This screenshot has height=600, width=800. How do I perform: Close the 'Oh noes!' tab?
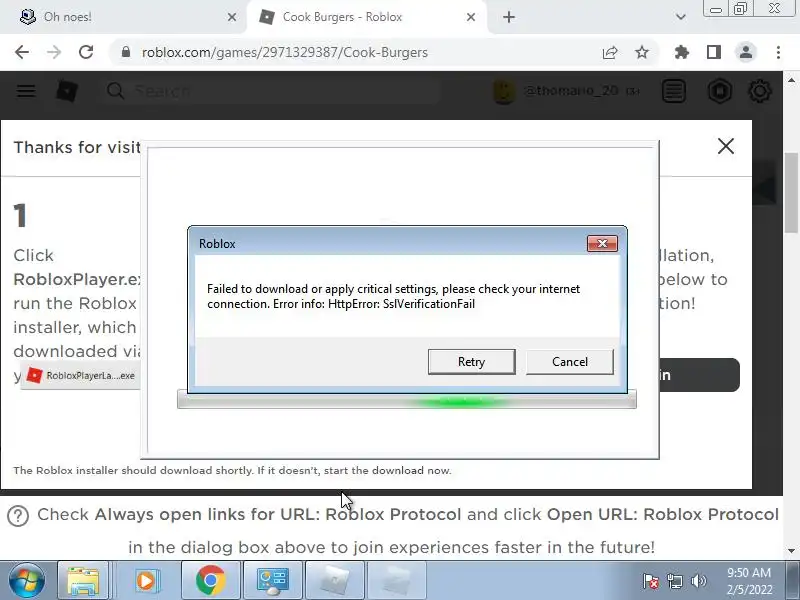[232, 17]
